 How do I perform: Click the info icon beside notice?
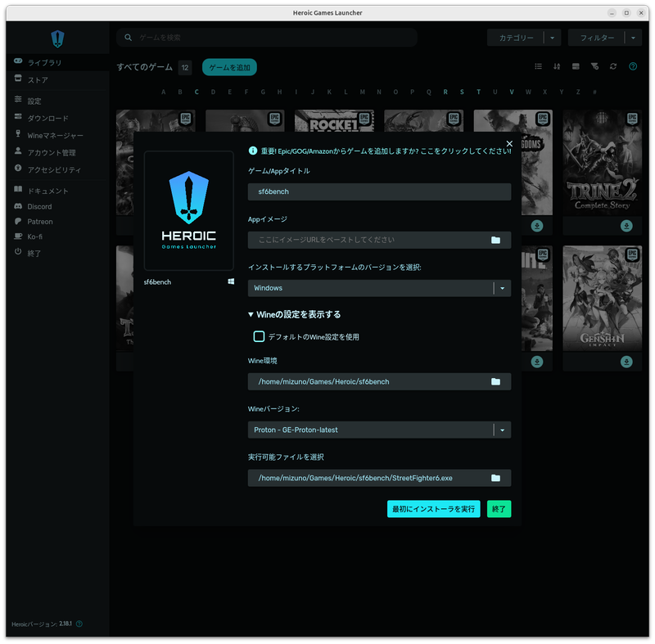pyautogui.click(x=253, y=151)
